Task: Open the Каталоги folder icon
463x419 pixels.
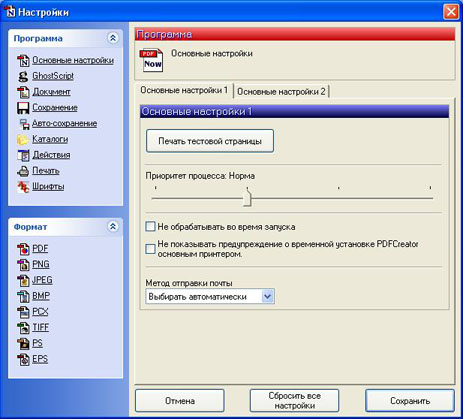Action: [x=23, y=139]
